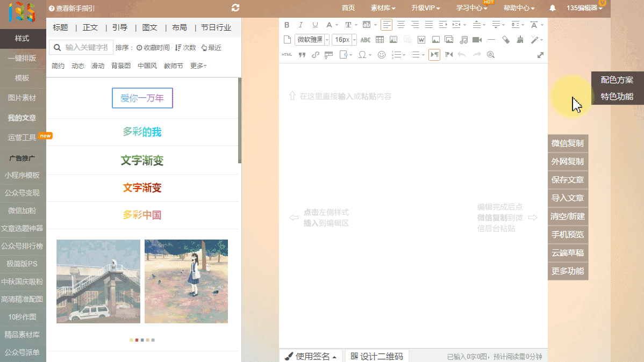Toggle left text alignment

point(387,25)
